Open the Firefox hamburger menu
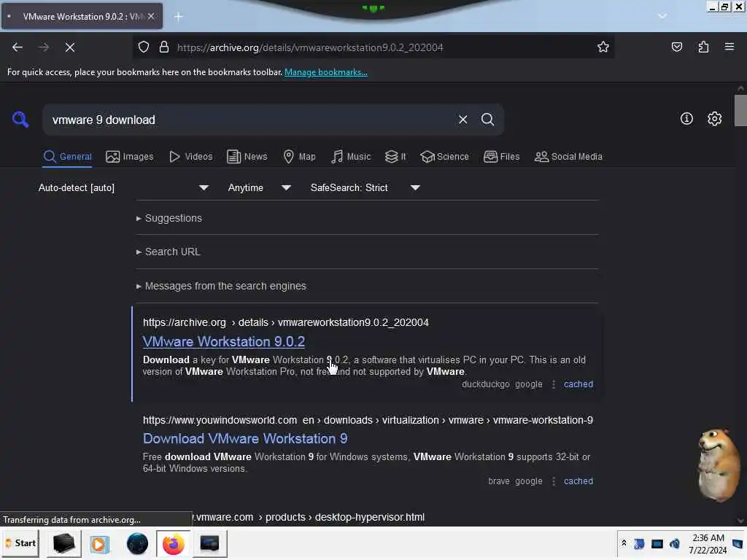 tap(729, 47)
